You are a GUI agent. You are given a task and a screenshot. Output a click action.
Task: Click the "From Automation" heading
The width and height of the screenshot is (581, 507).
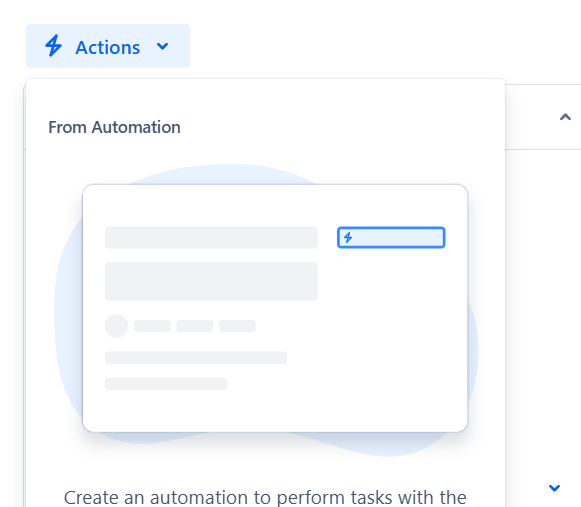[x=114, y=127]
